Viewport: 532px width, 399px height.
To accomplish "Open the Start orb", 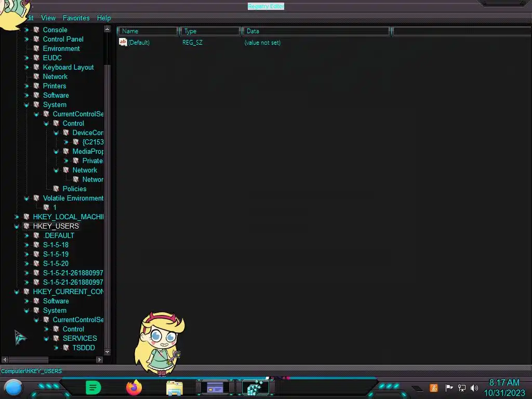I will 13,388.
